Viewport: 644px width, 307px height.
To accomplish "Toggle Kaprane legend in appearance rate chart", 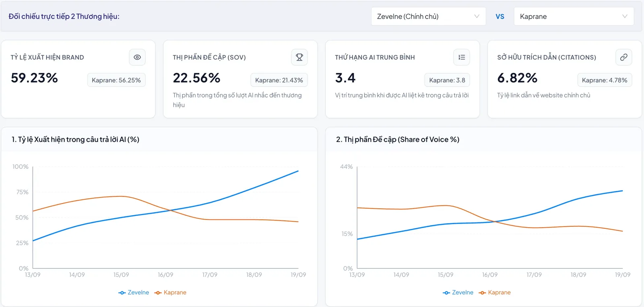I will coord(170,292).
